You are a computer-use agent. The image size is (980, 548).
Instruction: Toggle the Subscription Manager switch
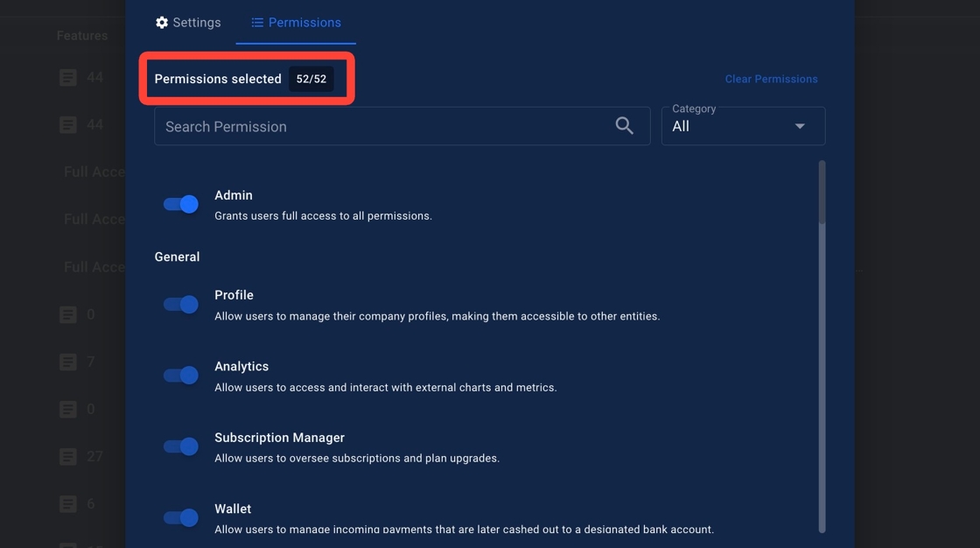[x=180, y=446]
